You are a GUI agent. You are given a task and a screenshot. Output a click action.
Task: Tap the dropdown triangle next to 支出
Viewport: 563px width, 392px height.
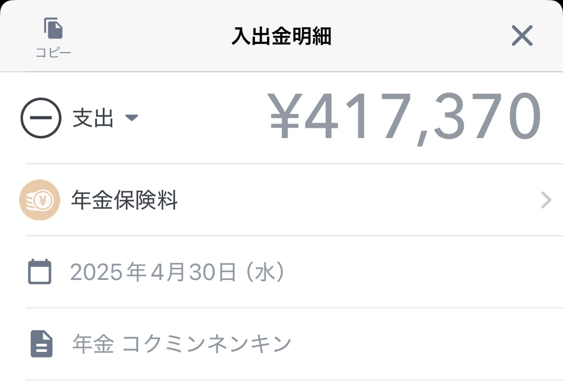click(x=132, y=118)
